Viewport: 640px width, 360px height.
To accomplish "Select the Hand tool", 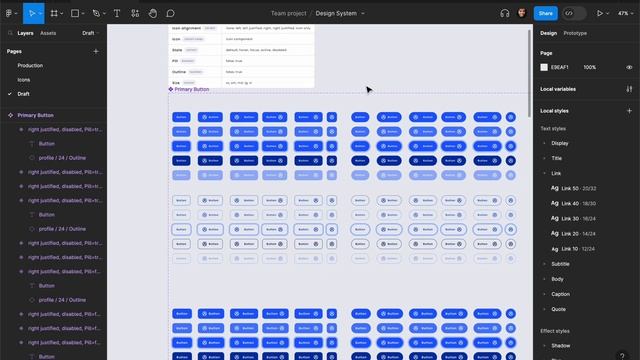I will point(153,13).
